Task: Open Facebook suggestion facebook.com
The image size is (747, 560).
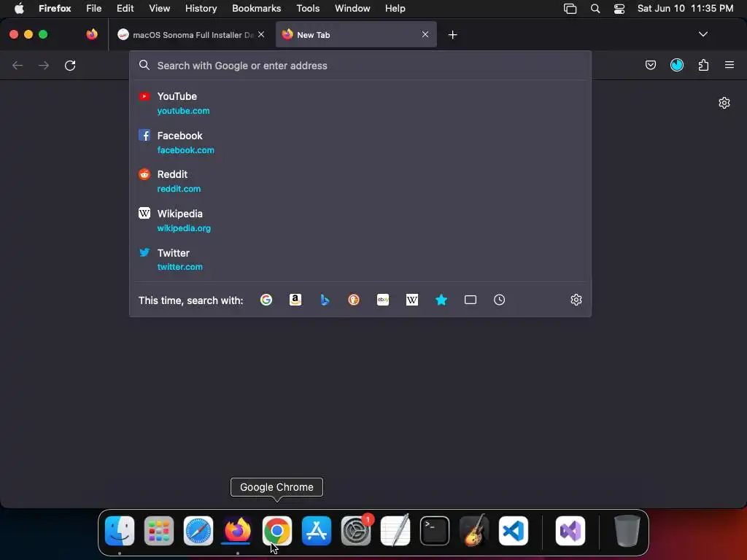Action: coord(360,142)
